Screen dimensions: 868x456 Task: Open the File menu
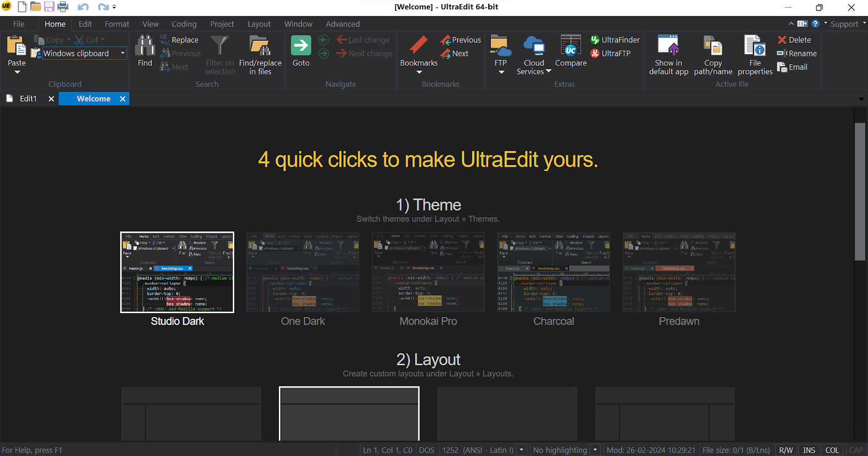(x=19, y=24)
